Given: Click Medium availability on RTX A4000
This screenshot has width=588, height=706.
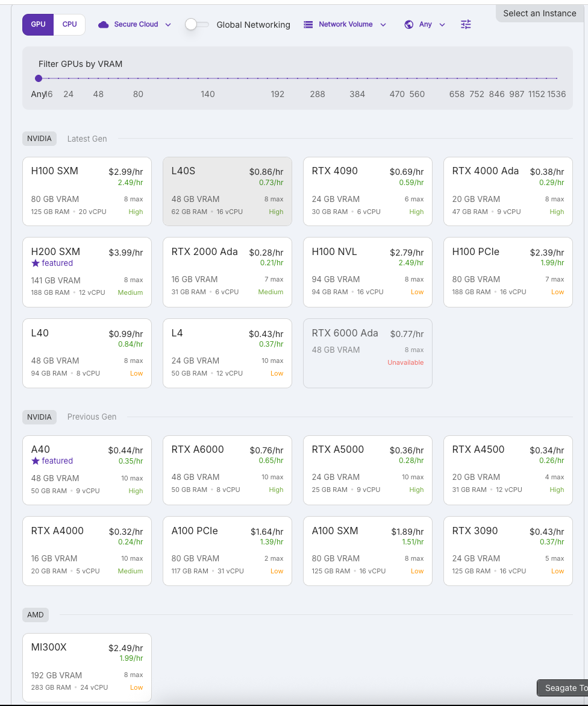Looking at the screenshot, I should coord(131,571).
